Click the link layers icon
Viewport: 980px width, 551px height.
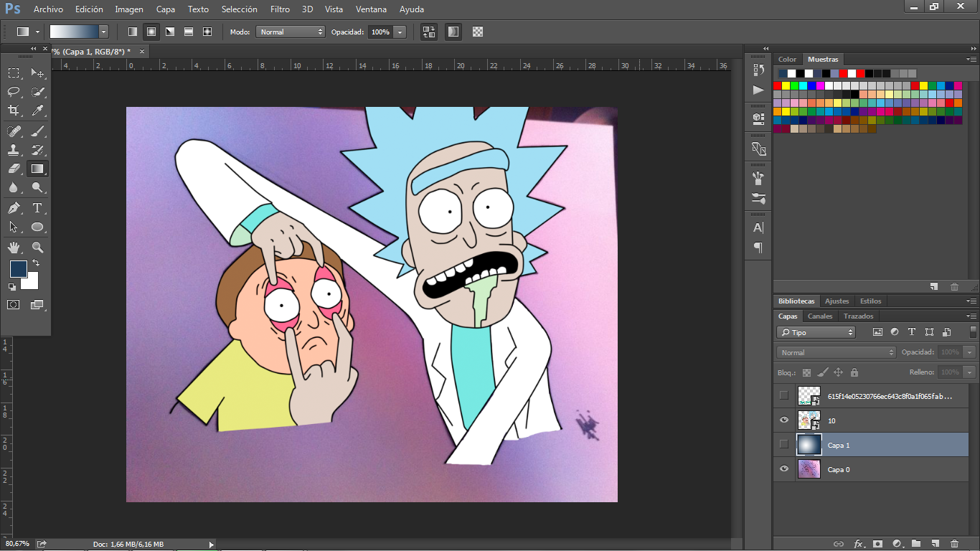pos(838,544)
